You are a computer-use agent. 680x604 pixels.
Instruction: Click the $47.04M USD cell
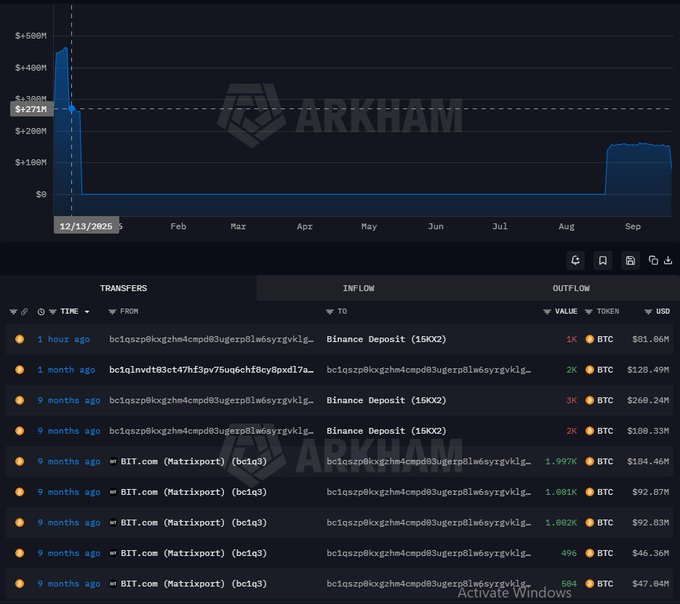pyautogui.click(x=651, y=584)
